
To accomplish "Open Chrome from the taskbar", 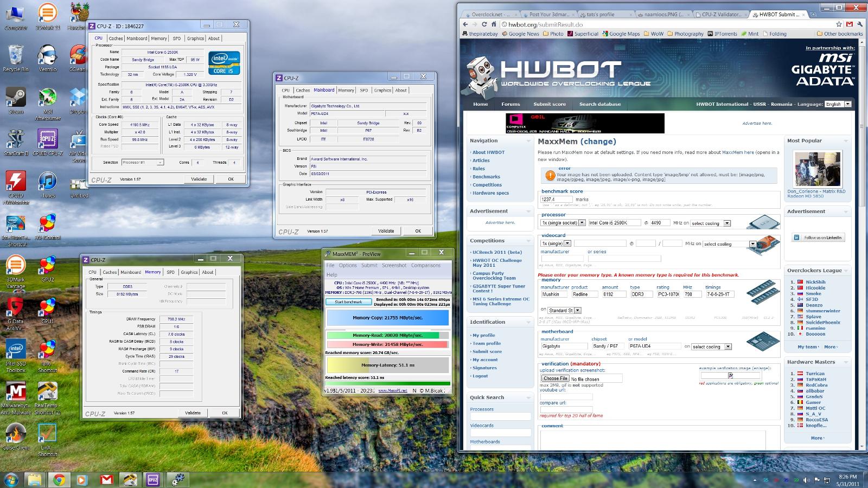I will [x=59, y=480].
